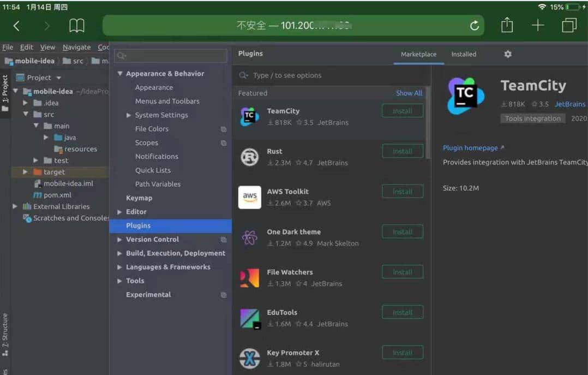Image resolution: width=588 pixels, height=375 pixels.
Task: Tap the Safari bookmarks book icon
Action: click(77, 26)
